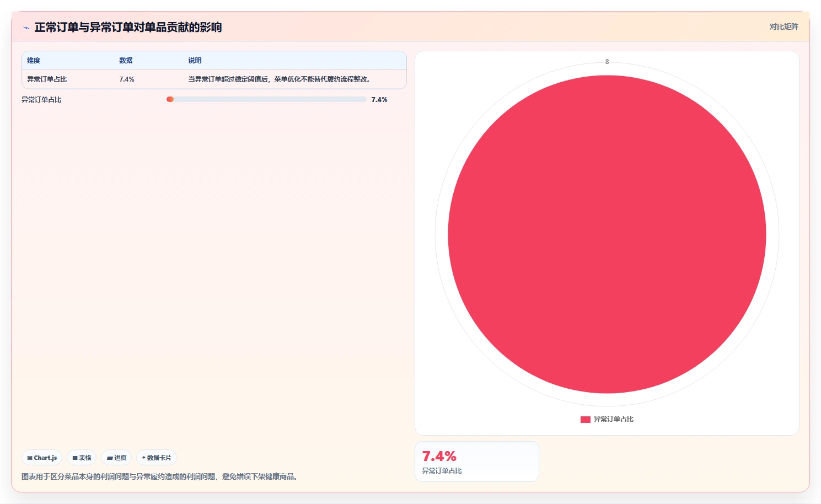The width and height of the screenshot is (821, 504).
Task: Click the 数据 column header
Action: click(x=126, y=61)
